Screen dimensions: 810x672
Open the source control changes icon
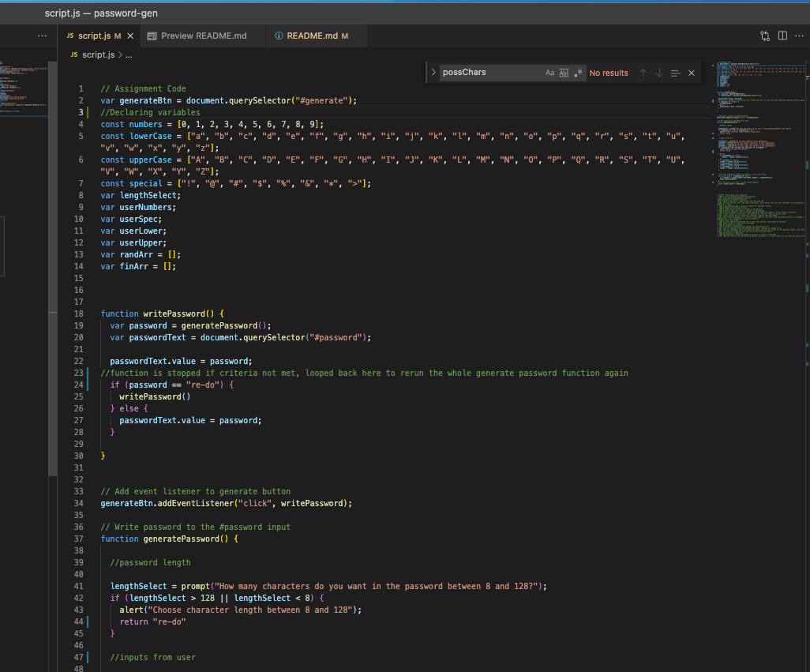coord(763,36)
